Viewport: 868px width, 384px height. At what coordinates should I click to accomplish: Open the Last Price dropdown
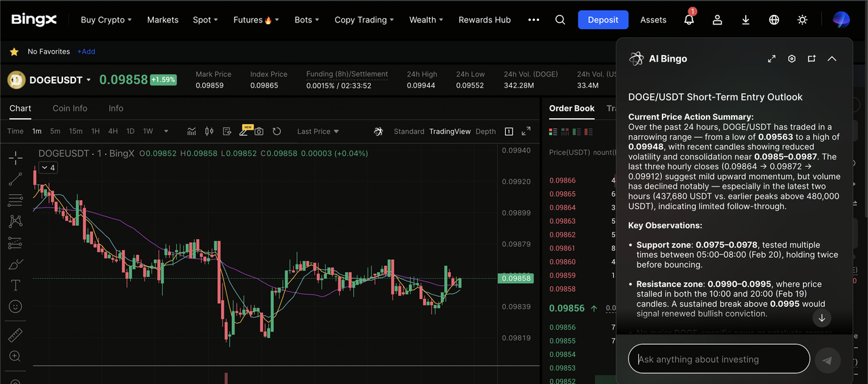(x=317, y=132)
